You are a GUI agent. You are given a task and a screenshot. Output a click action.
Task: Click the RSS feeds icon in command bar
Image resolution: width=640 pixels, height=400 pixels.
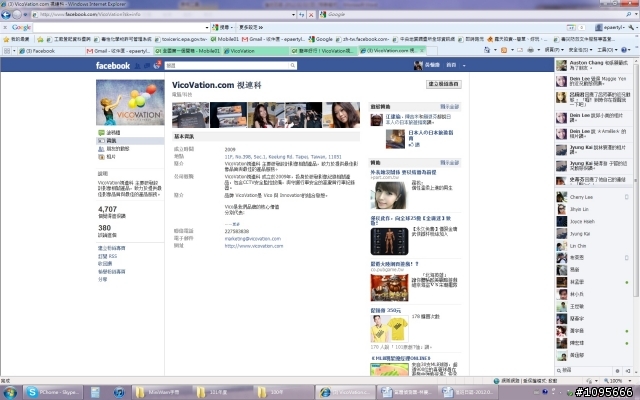504,50
